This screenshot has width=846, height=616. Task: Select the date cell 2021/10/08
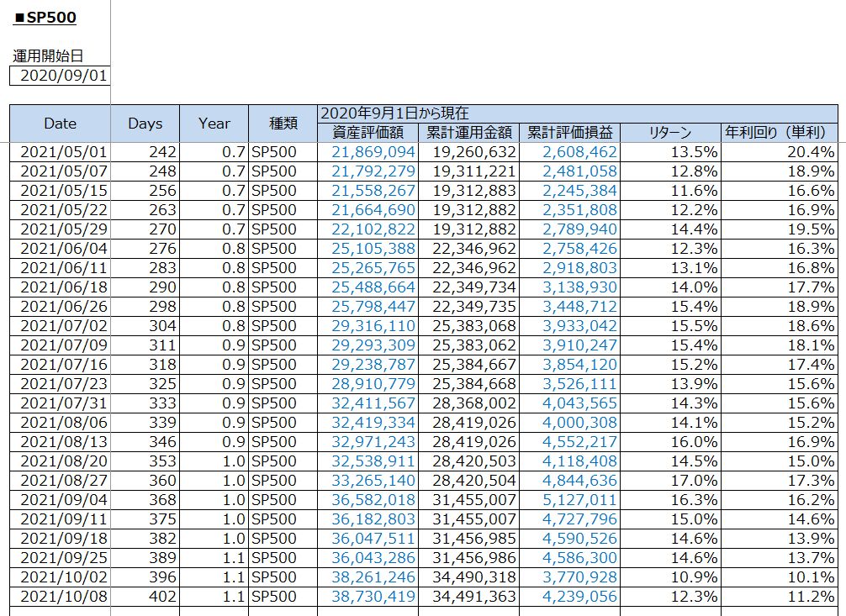60,597
